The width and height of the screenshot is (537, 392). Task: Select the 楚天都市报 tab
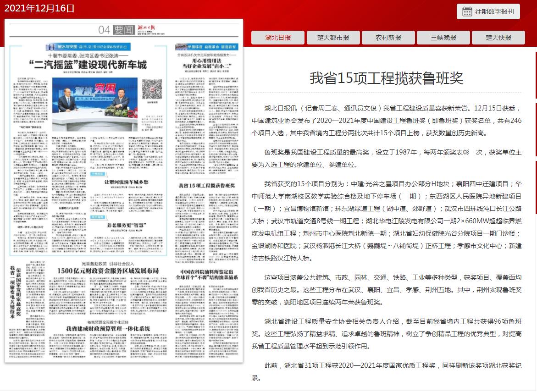[x=333, y=38]
